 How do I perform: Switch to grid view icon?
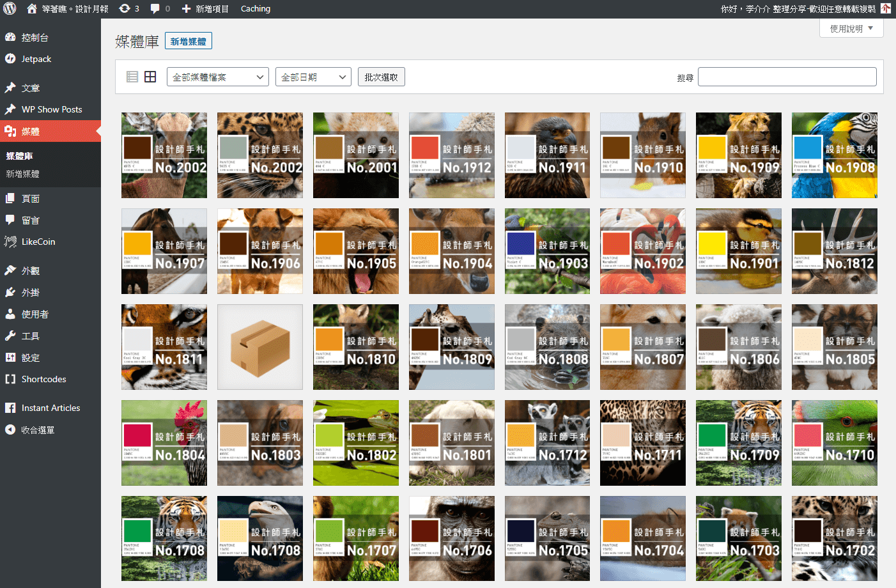[150, 77]
